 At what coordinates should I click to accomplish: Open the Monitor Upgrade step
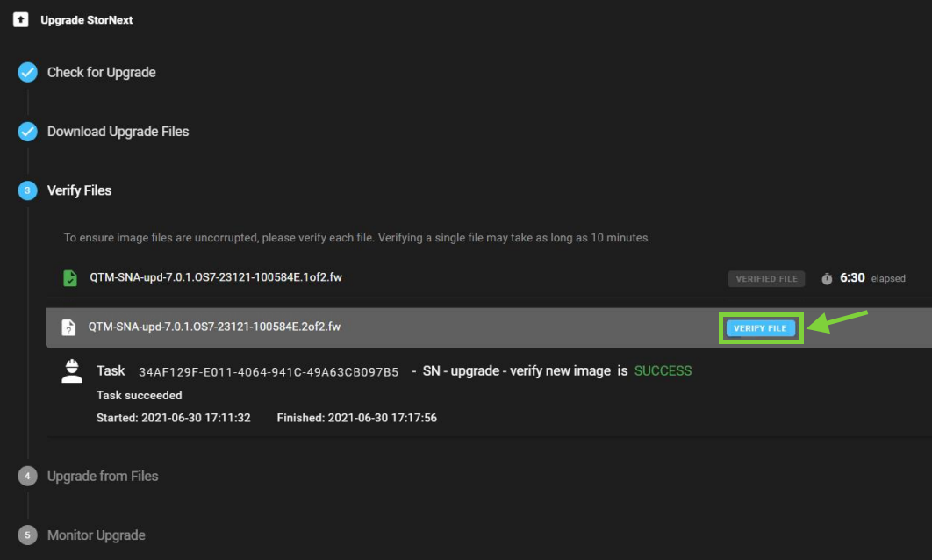(97, 535)
